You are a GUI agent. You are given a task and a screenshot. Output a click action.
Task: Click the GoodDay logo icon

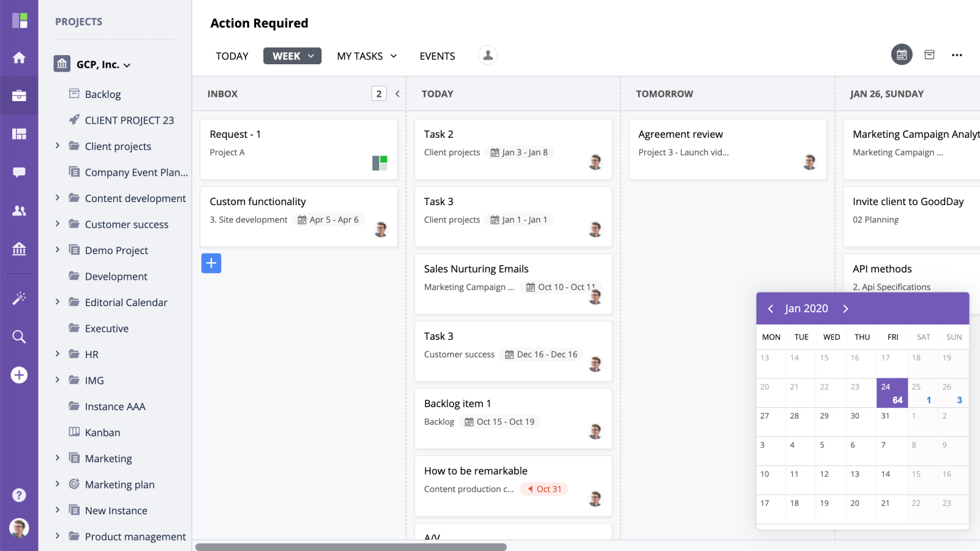(x=20, y=20)
